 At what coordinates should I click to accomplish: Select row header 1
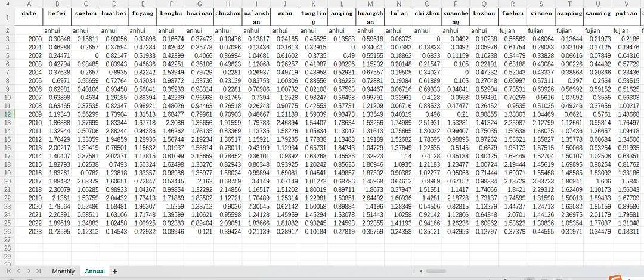[x=7, y=18]
